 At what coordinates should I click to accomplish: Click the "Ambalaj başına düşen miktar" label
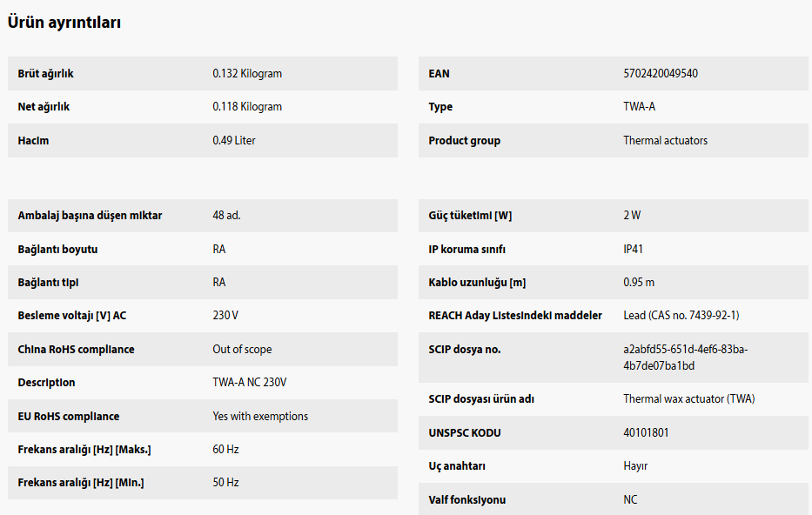click(x=90, y=216)
